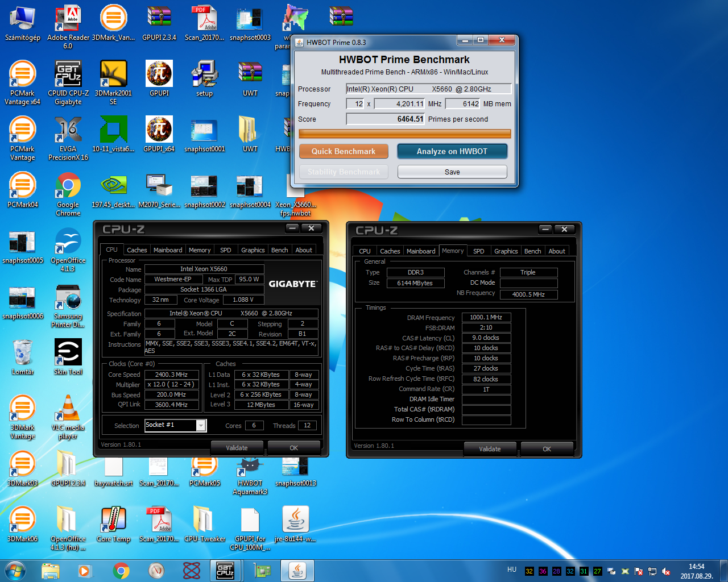Open the HWBOT Aquamark3 desktop icon
This screenshot has width=728, height=582.
tap(250, 476)
